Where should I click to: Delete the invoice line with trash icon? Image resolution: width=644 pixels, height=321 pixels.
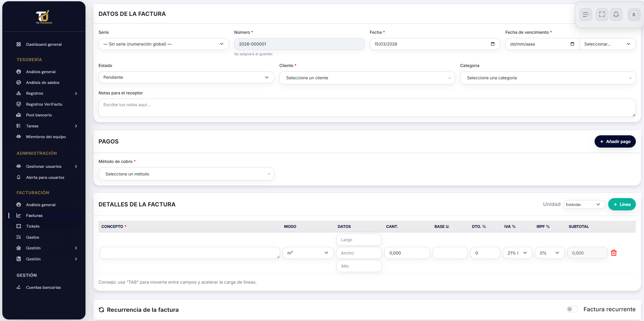pyautogui.click(x=614, y=253)
